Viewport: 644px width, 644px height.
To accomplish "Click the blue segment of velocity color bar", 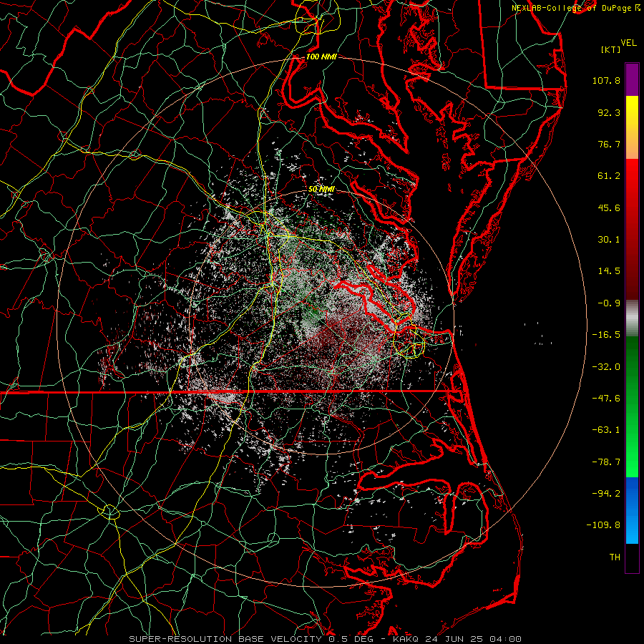I will point(632,510).
